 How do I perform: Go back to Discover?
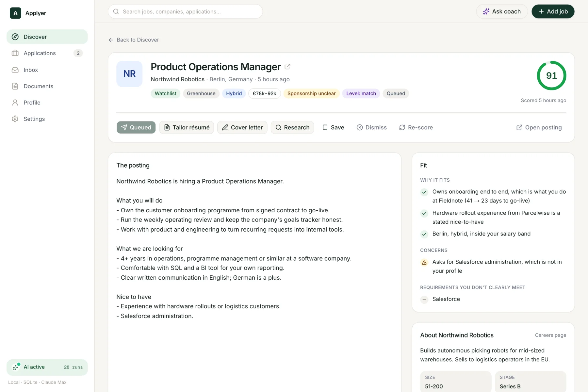coord(134,40)
